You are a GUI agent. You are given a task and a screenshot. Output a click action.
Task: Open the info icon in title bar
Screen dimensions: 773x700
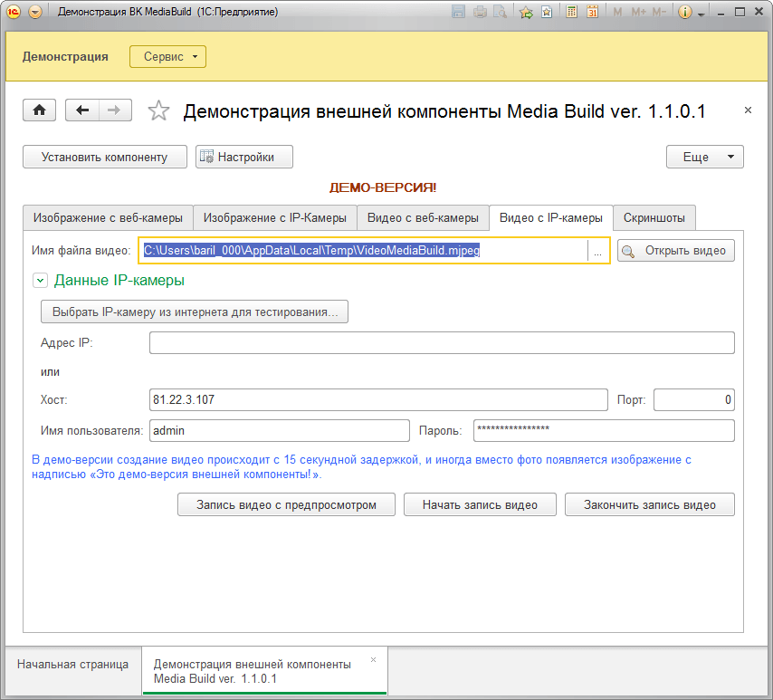click(685, 12)
